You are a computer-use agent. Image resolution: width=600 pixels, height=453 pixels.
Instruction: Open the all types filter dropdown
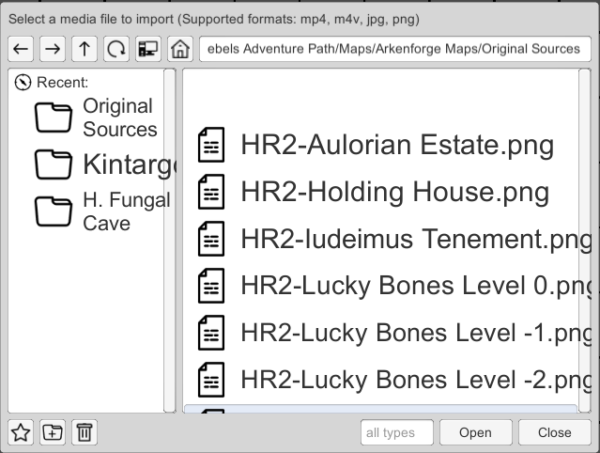click(x=396, y=432)
